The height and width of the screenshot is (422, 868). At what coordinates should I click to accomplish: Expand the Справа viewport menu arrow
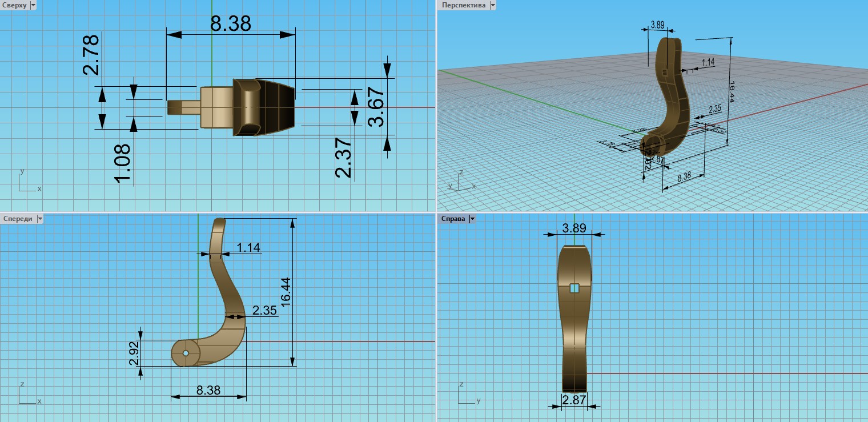click(x=472, y=219)
